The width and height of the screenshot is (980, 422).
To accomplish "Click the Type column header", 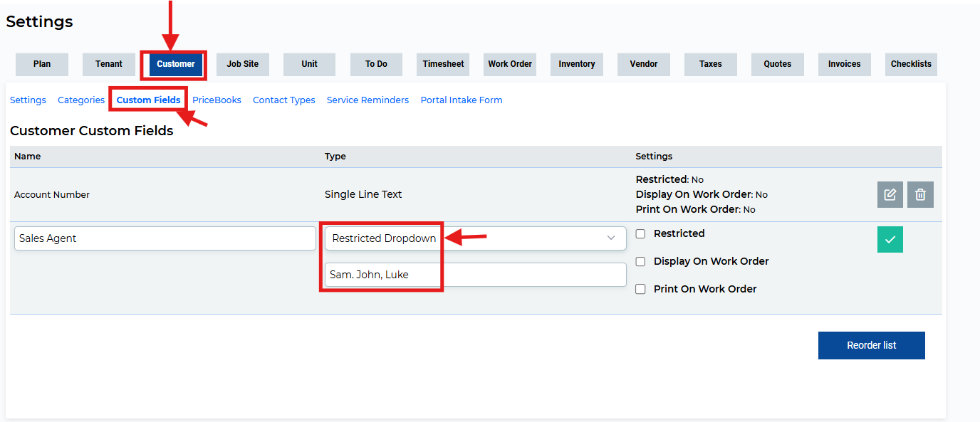I will click(335, 157).
